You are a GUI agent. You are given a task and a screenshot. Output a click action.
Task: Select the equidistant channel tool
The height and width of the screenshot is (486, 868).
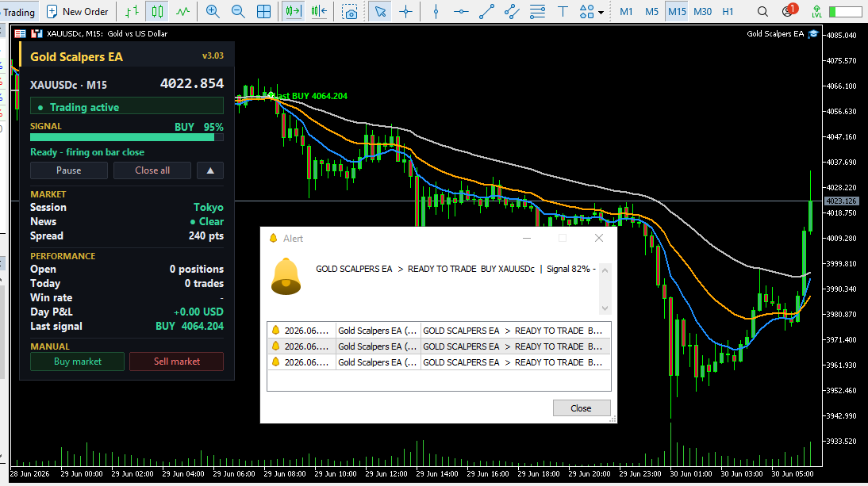point(512,12)
